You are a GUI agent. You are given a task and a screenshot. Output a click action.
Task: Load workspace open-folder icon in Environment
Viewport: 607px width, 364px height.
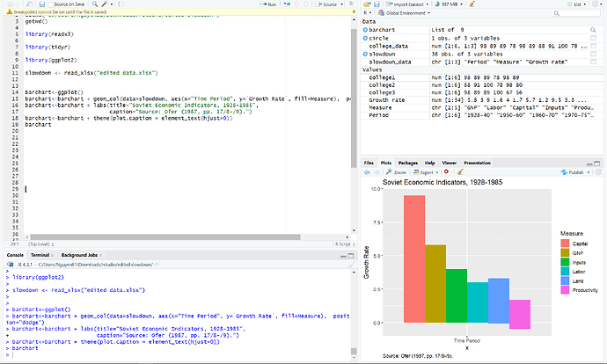[367, 4]
